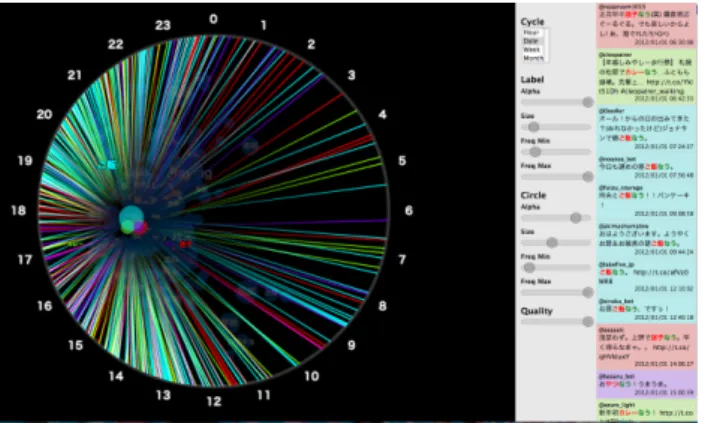Click the Label Freq Min slider
This screenshot has width=702, height=423.
coord(556,152)
